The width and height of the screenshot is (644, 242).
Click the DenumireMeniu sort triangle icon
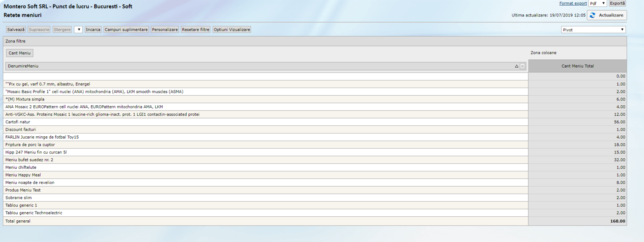pos(516,66)
